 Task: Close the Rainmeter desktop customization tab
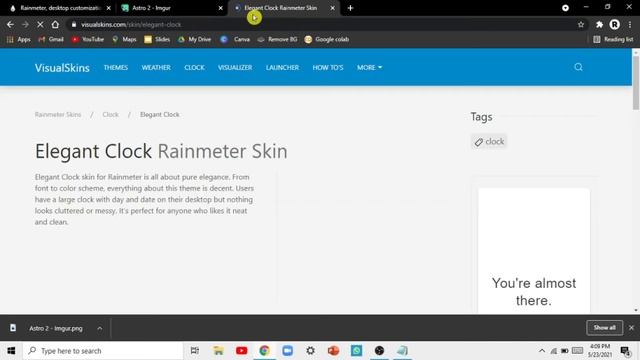[x=109, y=8]
